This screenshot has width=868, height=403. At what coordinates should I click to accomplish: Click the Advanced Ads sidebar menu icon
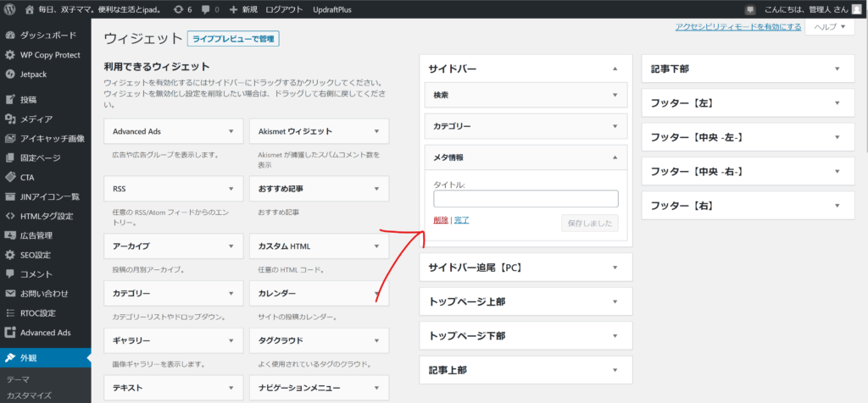point(10,333)
